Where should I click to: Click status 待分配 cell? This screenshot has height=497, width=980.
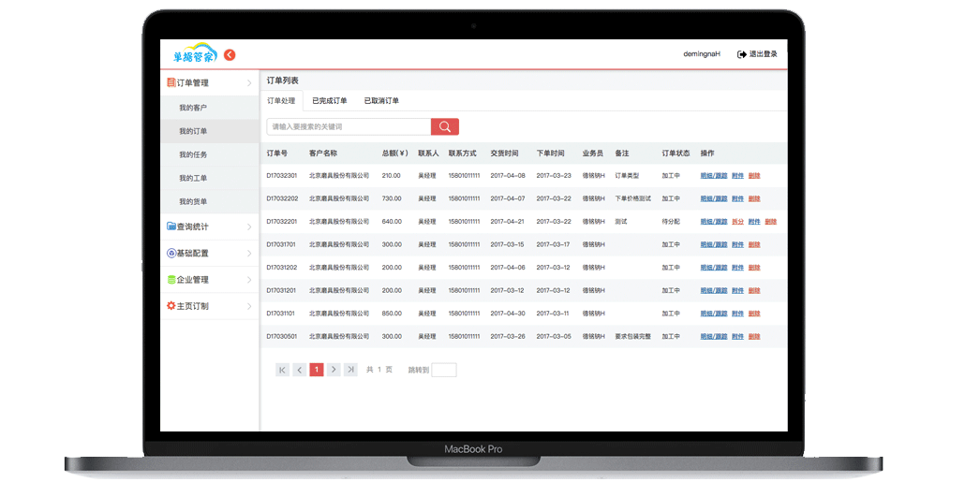[x=671, y=222]
